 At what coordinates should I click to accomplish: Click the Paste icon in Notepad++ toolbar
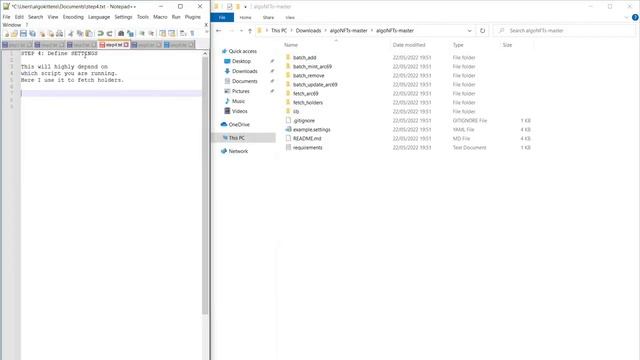(89, 34)
